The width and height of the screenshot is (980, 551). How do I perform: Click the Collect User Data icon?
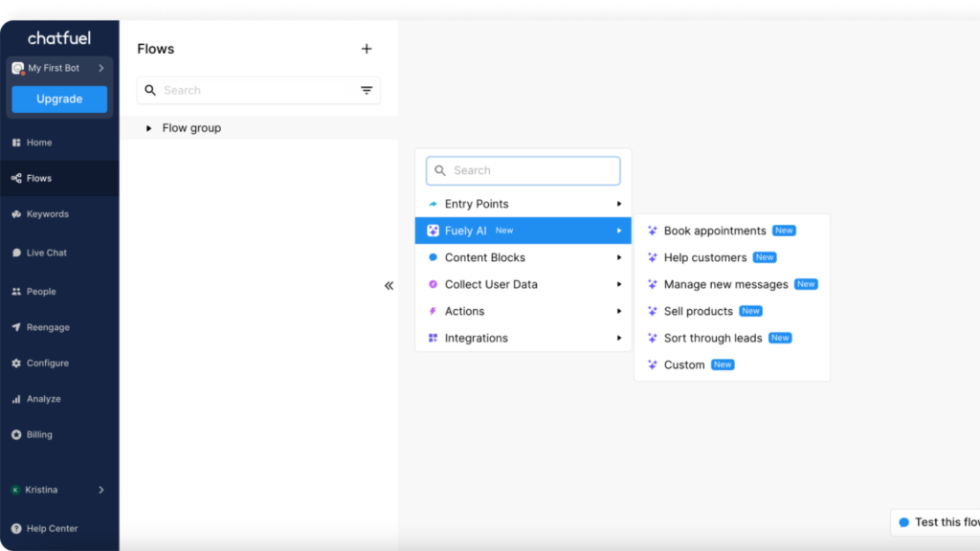point(433,284)
